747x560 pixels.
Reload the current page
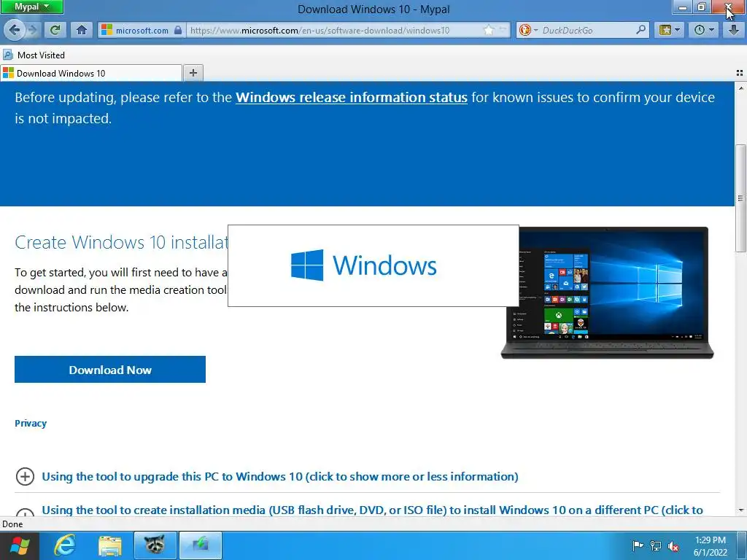pos(55,30)
